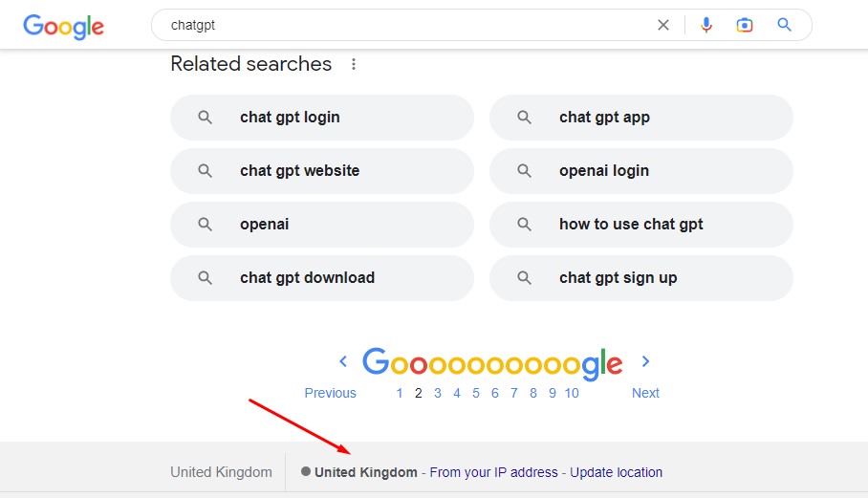This screenshot has width=868, height=498.
Task: Go back using the left chevron arrow
Action: click(x=343, y=361)
